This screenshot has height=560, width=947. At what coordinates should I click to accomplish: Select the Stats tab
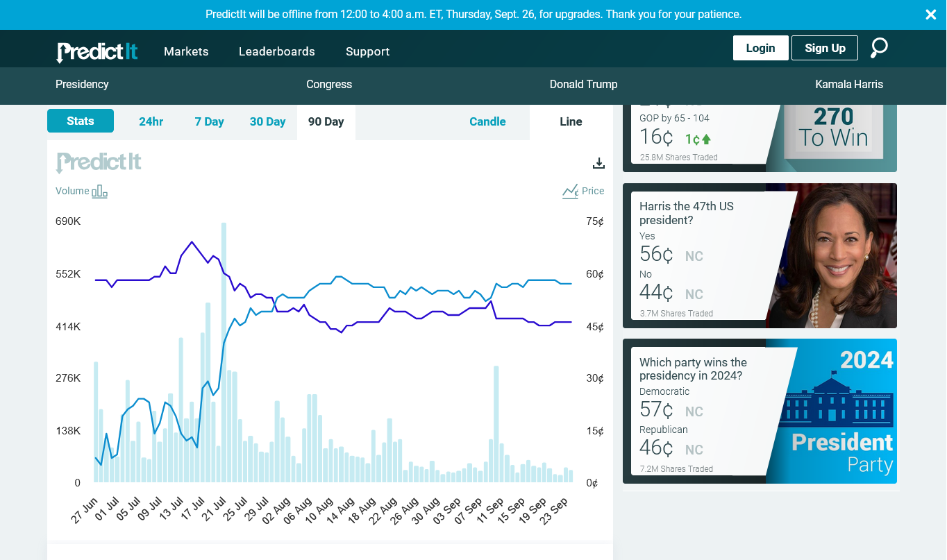[x=81, y=121]
